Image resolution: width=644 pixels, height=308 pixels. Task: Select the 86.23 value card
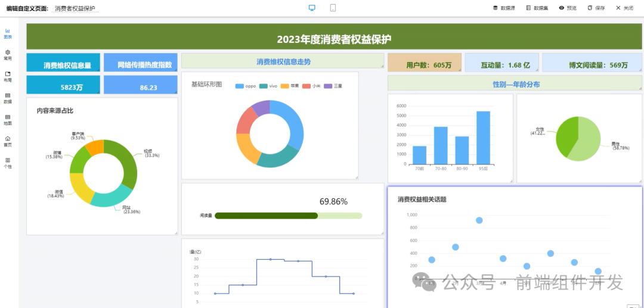click(x=141, y=85)
